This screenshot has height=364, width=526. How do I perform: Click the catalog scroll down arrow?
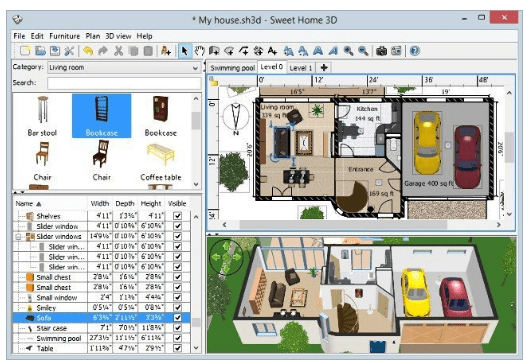click(x=196, y=184)
